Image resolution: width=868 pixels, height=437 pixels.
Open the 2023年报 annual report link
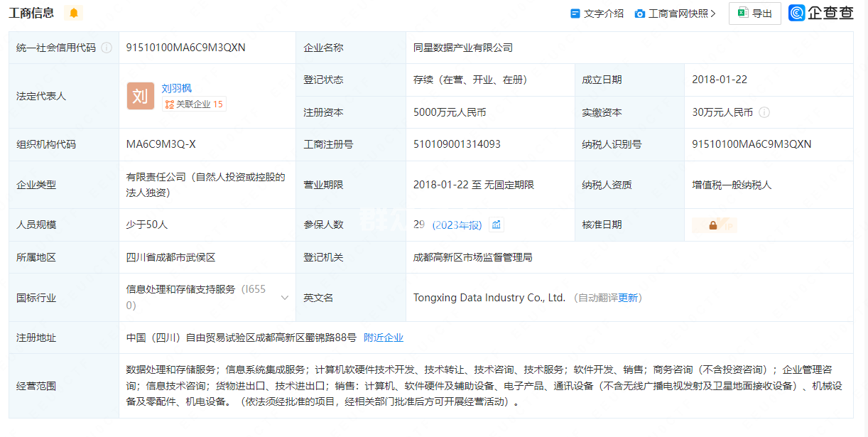(457, 225)
